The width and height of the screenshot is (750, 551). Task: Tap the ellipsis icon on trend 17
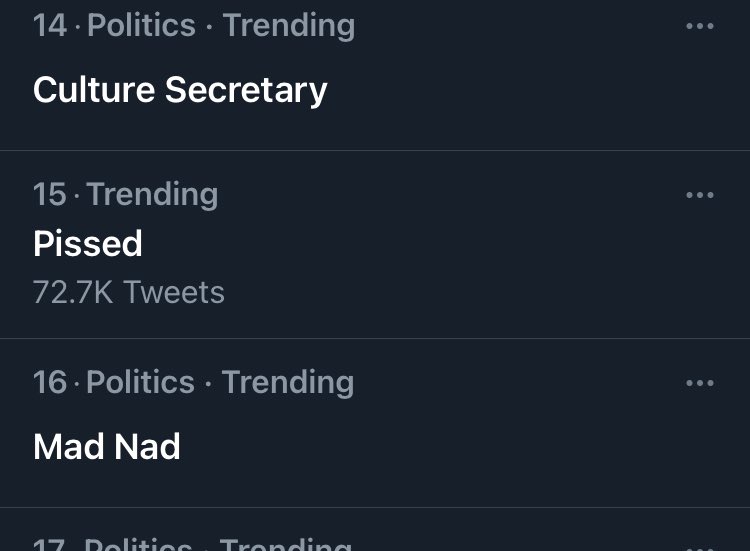click(700, 548)
